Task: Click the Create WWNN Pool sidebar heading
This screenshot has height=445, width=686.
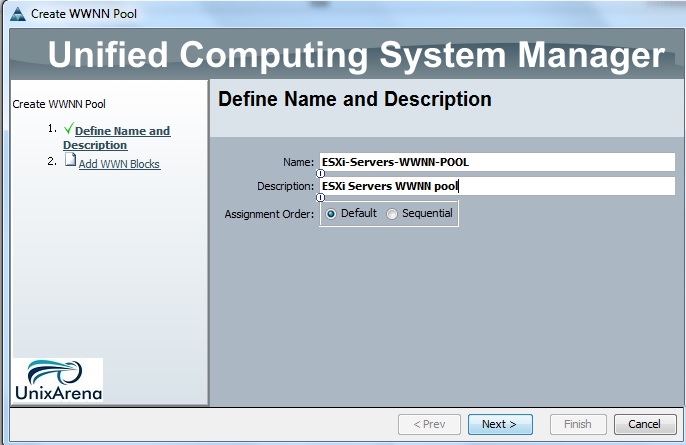Action: tap(59, 104)
